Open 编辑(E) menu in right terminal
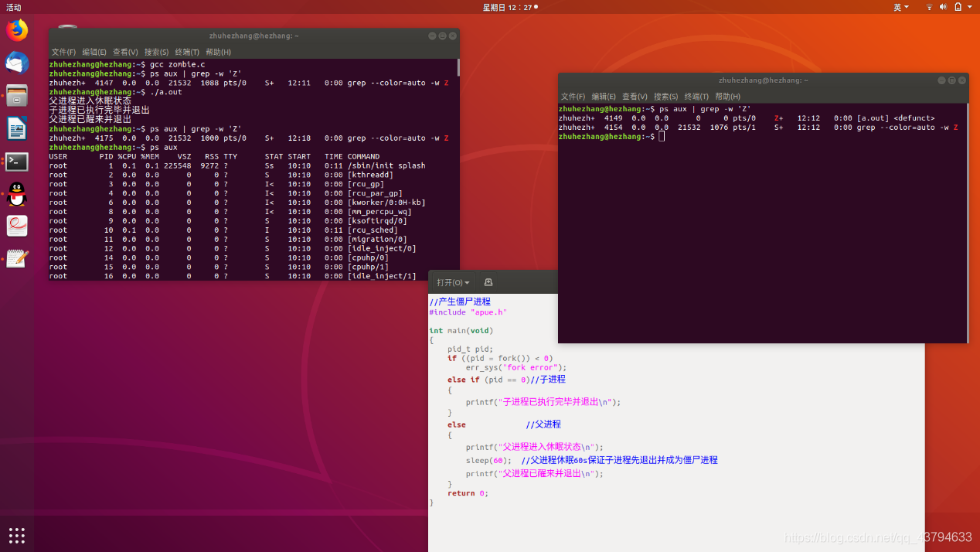 pyautogui.click(x=604, y=97)
